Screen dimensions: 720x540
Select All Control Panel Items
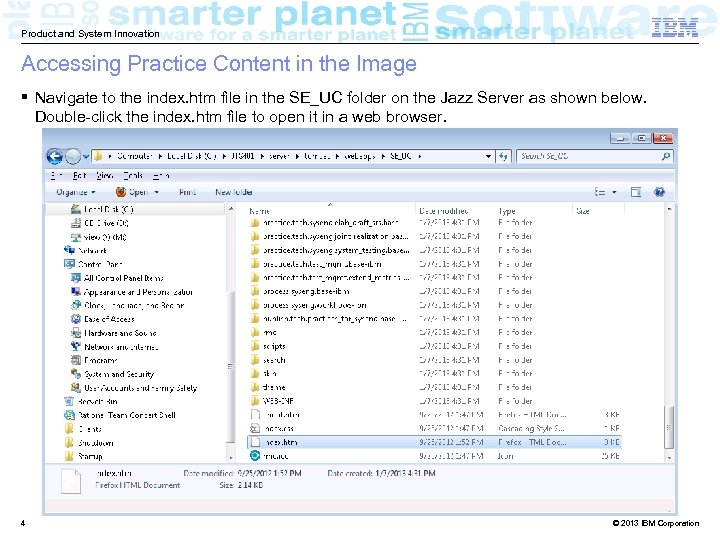click(x=123, y=278)
